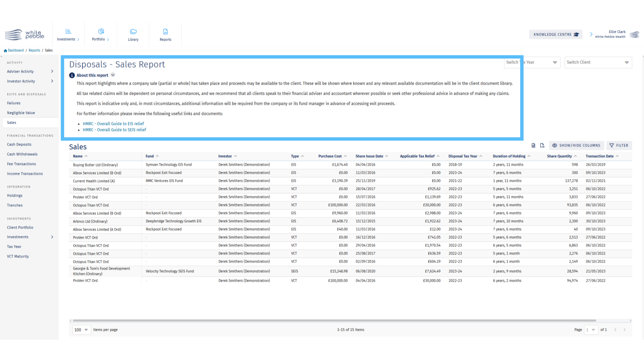644x362 pixels.
Task: Open the Switch Client dropdown
Action: pos(598,62)
